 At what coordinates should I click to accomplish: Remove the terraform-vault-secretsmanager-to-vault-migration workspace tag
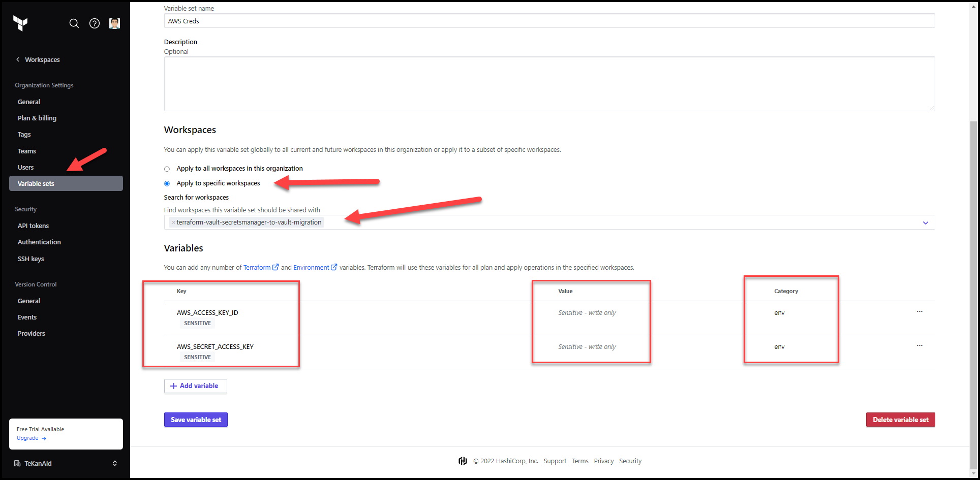point(173,222)
